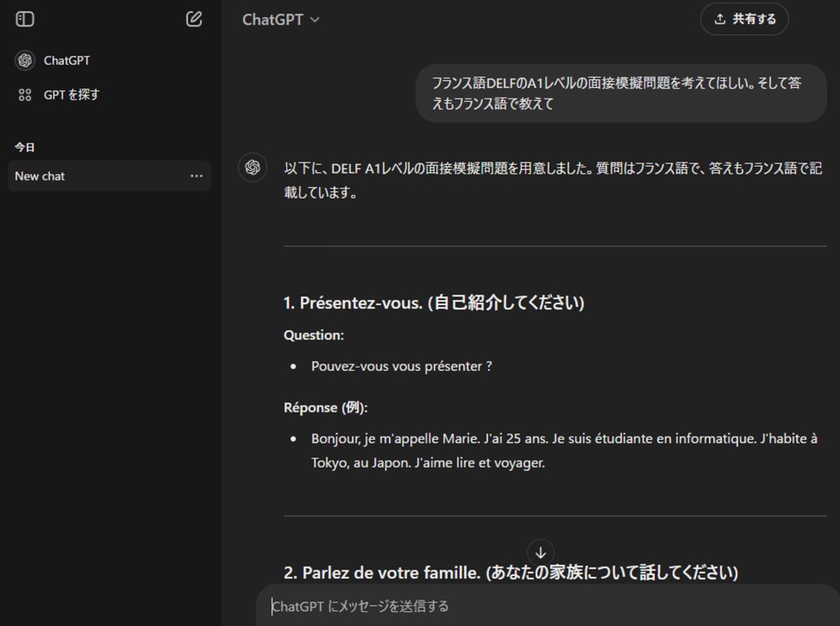Click the user's DELF A1 request bubble

(620, 94)
